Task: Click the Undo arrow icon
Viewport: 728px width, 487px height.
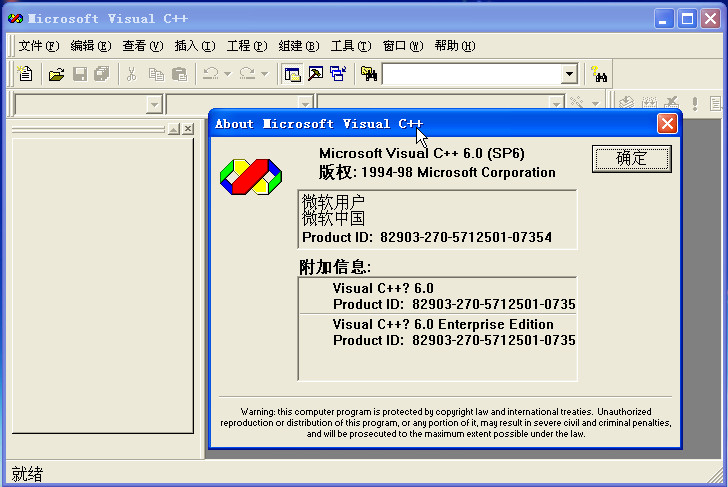Action: pyautogui.click(x=210, y=74)
